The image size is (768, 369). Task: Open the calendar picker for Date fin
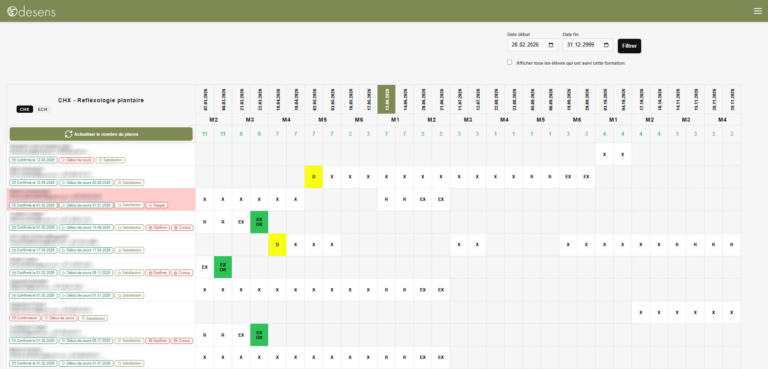click(x=606, y=45)
